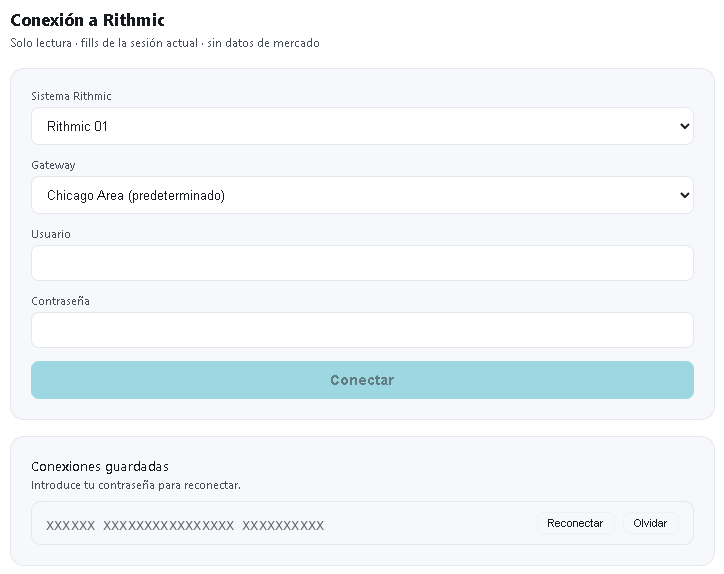Click the 'Solo lectura' subtitle line
The width and height of the screenshot is (724, 574).
165,43
